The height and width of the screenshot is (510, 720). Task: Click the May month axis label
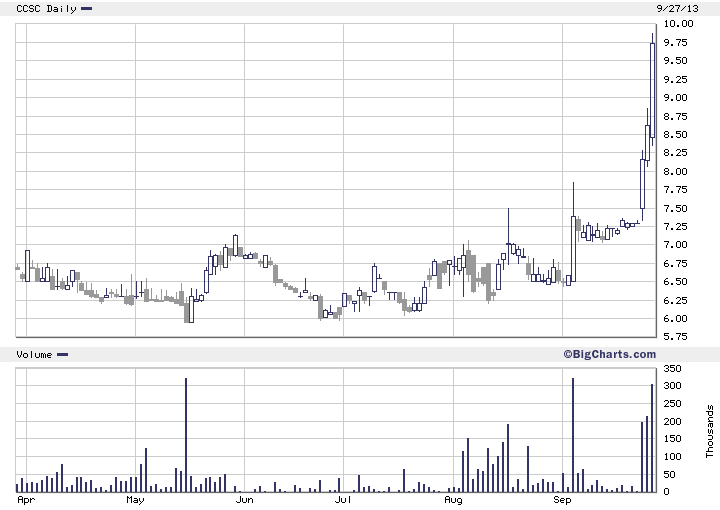tap(135, 500)
